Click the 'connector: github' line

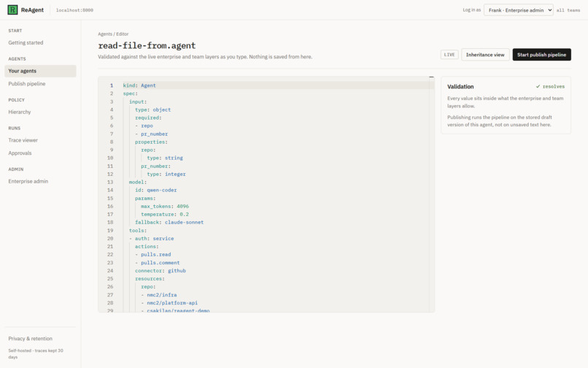(160, 271)
